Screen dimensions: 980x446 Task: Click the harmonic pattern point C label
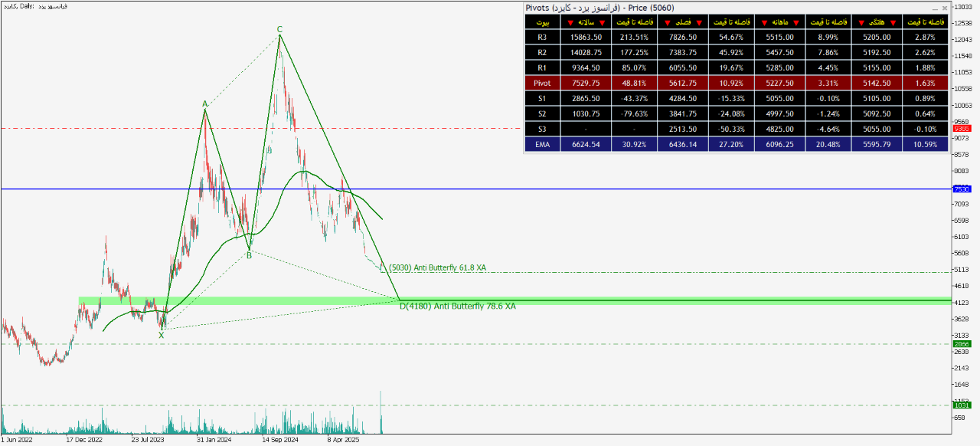click(279, 29)
